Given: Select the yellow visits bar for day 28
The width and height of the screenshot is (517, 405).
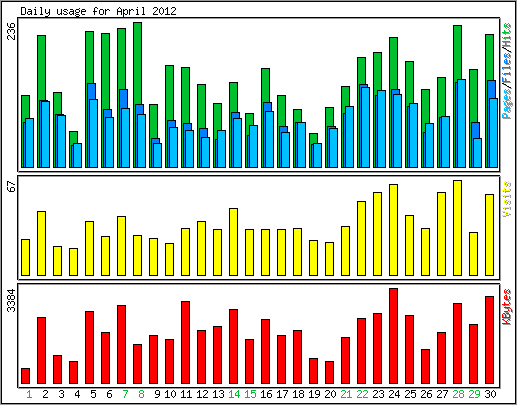Looking at the screenshot, I should (458, 228).
